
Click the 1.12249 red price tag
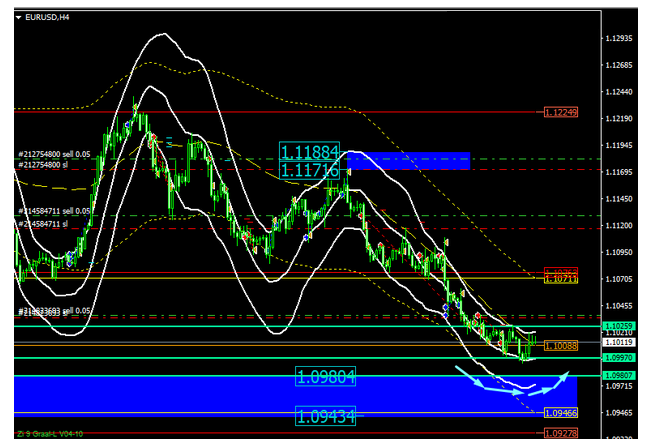[x=560, y=113]
